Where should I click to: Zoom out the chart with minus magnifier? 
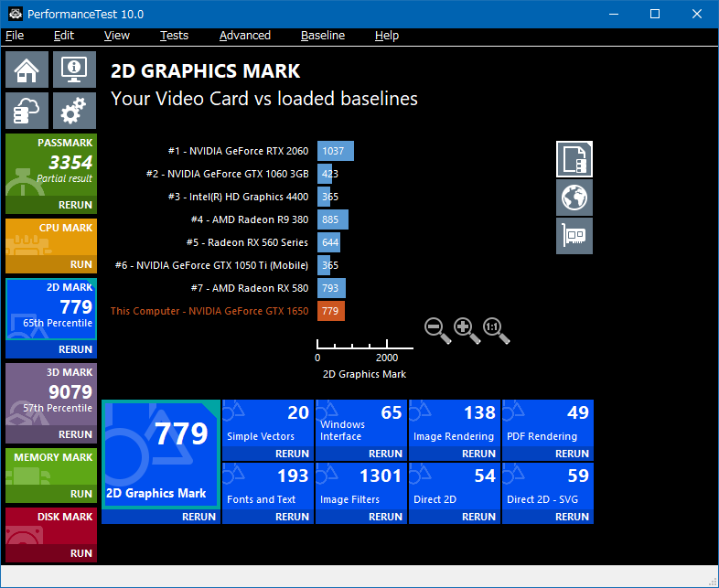[x=437, y=330]
